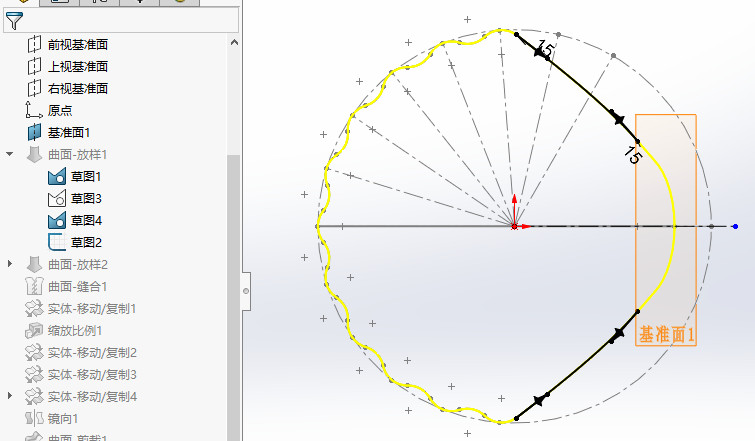
Task: Click the 15 dimension beside the plane
Action: tap(632, 155)
